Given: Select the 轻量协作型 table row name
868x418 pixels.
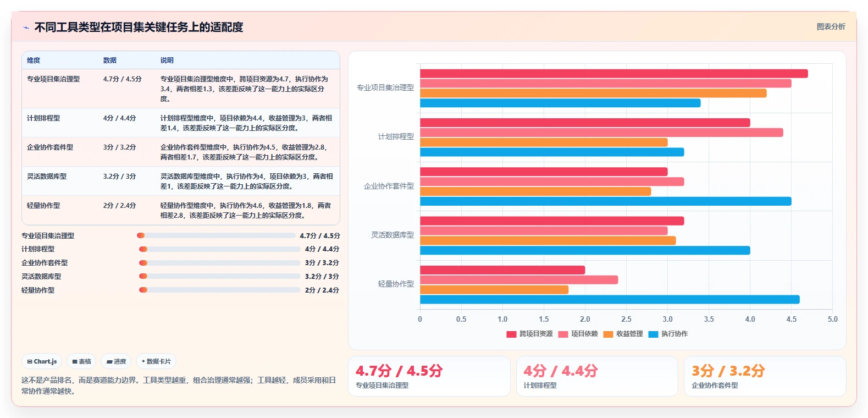Looking at the screenshot, I should [43, 206].
